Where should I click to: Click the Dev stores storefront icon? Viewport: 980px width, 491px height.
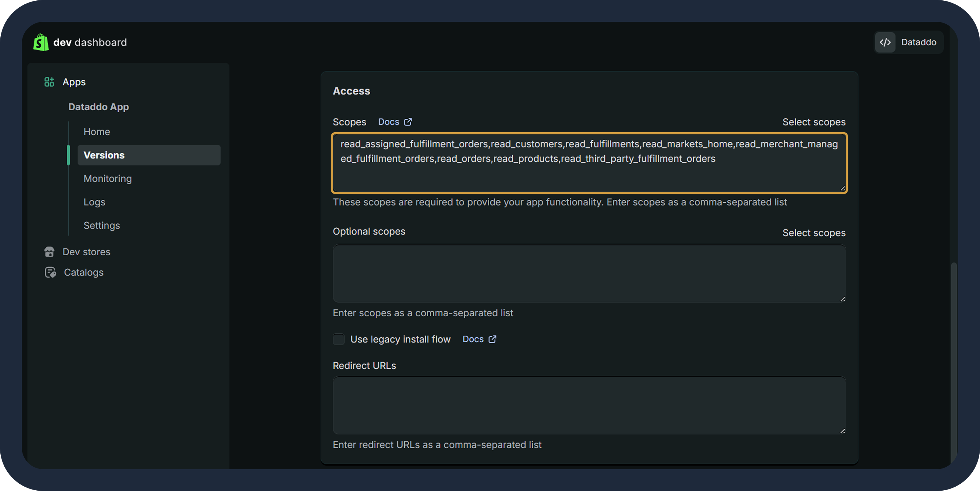click(49, 252)
